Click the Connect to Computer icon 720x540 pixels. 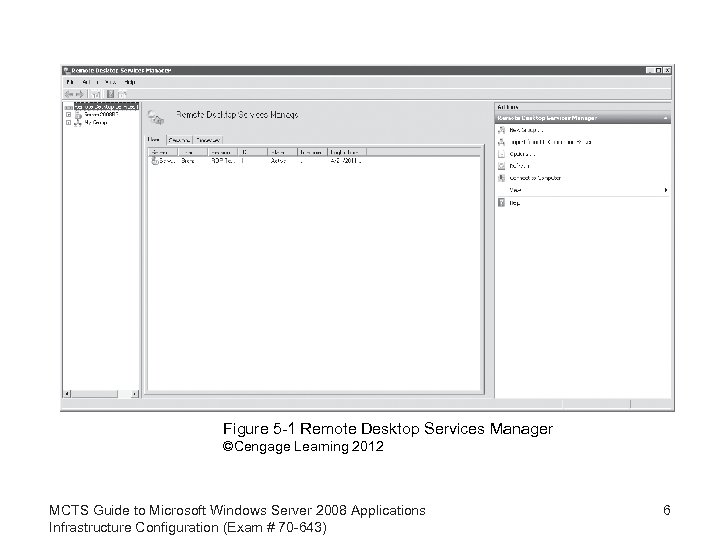501,178
